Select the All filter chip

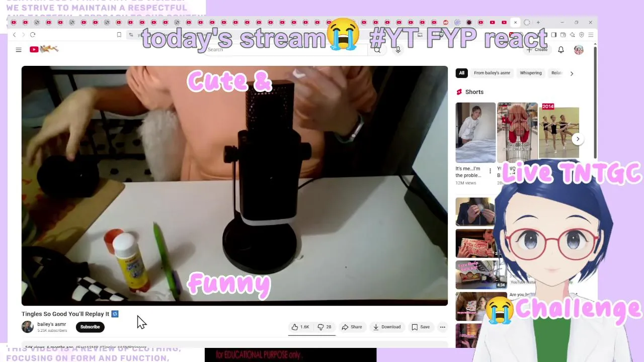coord(461,73)
